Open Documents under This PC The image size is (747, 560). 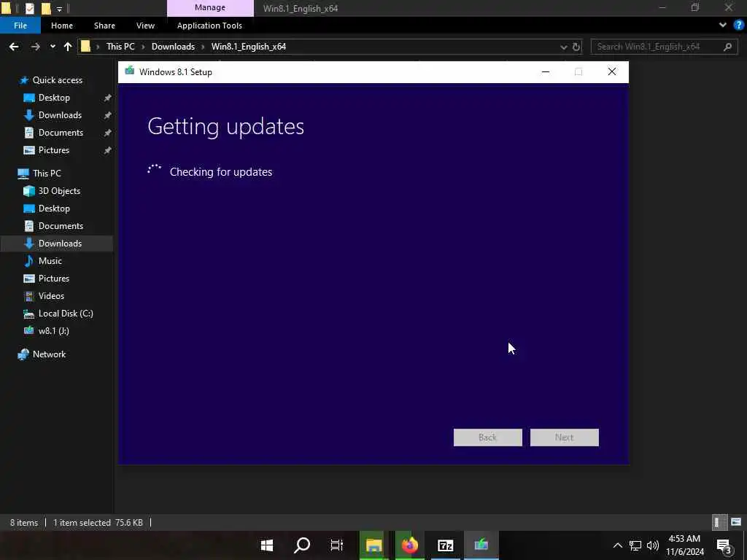coord(61,226)
